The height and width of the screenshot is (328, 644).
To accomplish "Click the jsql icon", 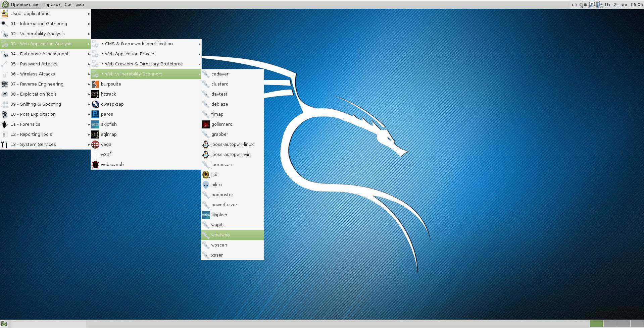I will pyautogui.click(x=206, y=175).
